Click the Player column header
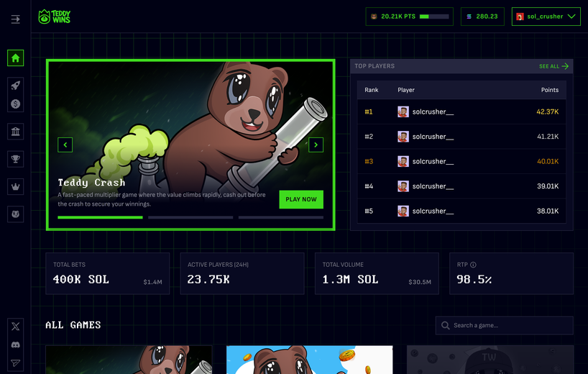 pyautogui.click(x=406, y=90)
